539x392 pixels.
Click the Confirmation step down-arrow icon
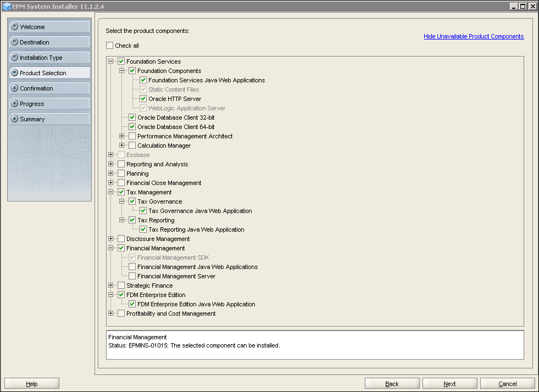click(14, 88)
